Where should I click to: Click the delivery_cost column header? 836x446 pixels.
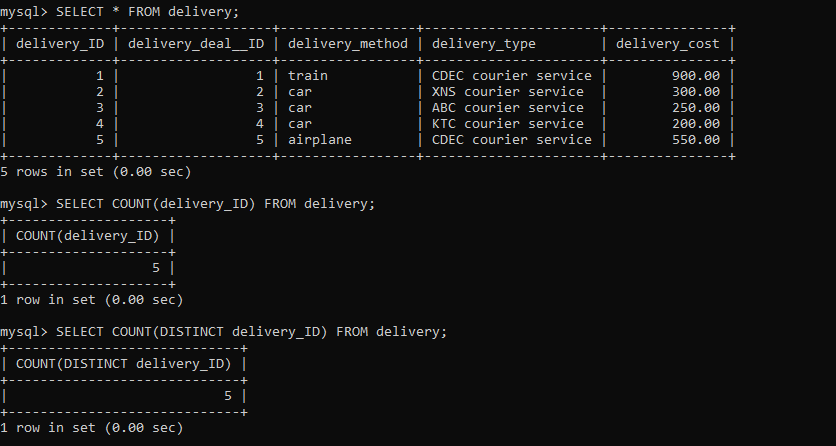[x=668, y=44]
